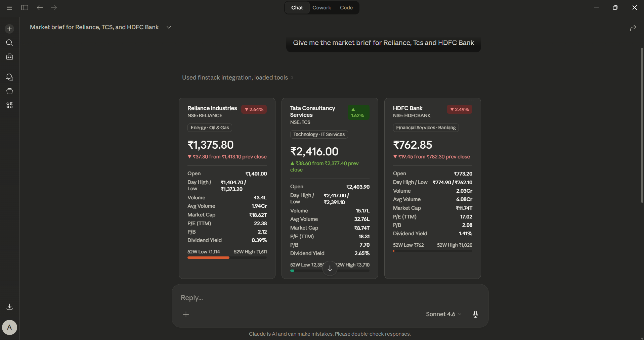This screenshot has height=340, width=644.
Task: Switch to the Chat tab
Action: tap(297, 8)
